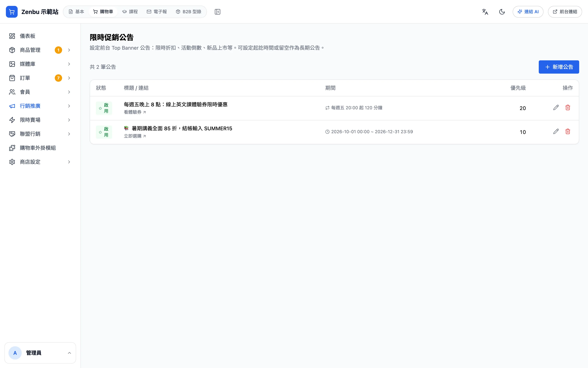Click the Zenbu shopping cart logo icon
The width and height of the screenshot is (588, 368).
(12, 12)
